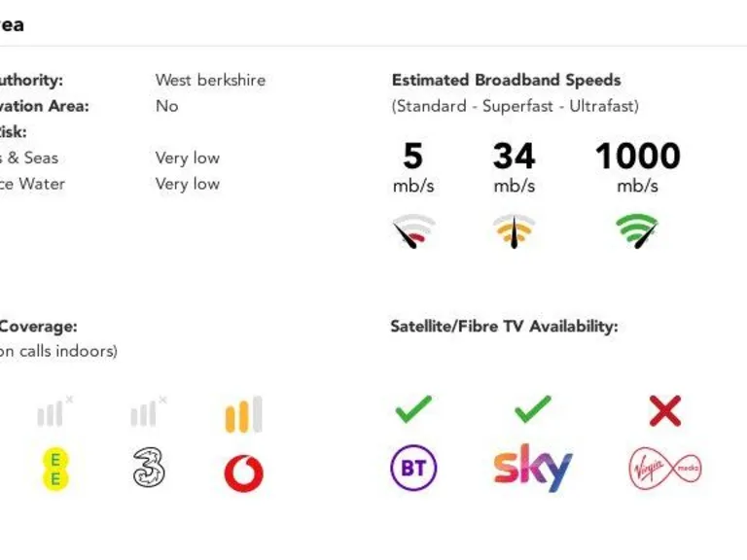
Task: Click the Three network logo
Action: click(149, 469)
